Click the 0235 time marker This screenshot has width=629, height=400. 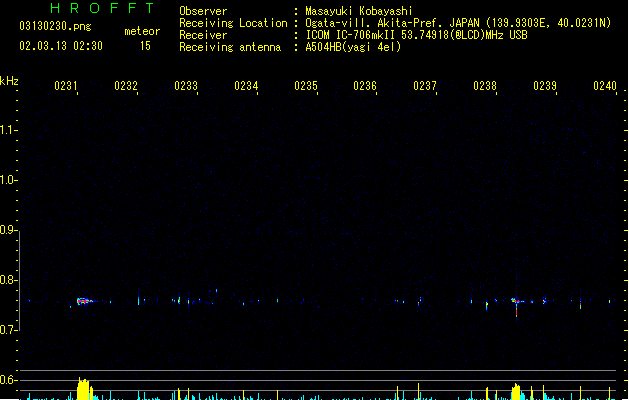(306, 86)
